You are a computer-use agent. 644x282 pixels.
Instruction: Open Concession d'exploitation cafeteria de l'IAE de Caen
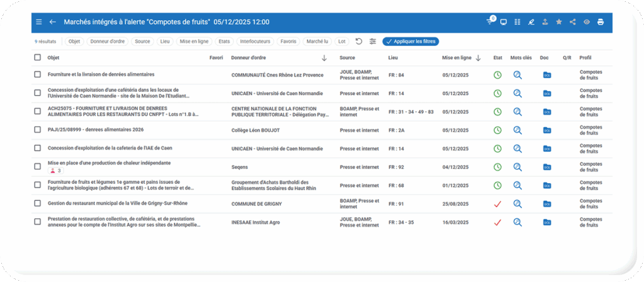109,149
